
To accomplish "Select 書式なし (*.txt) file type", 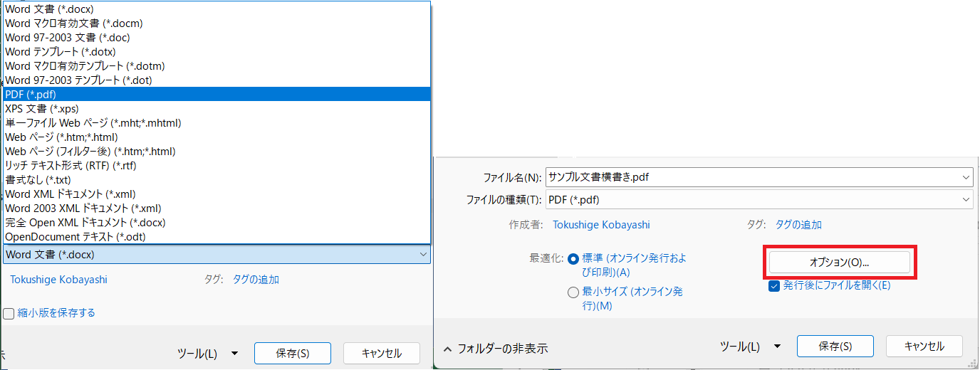I will (38, 179).
